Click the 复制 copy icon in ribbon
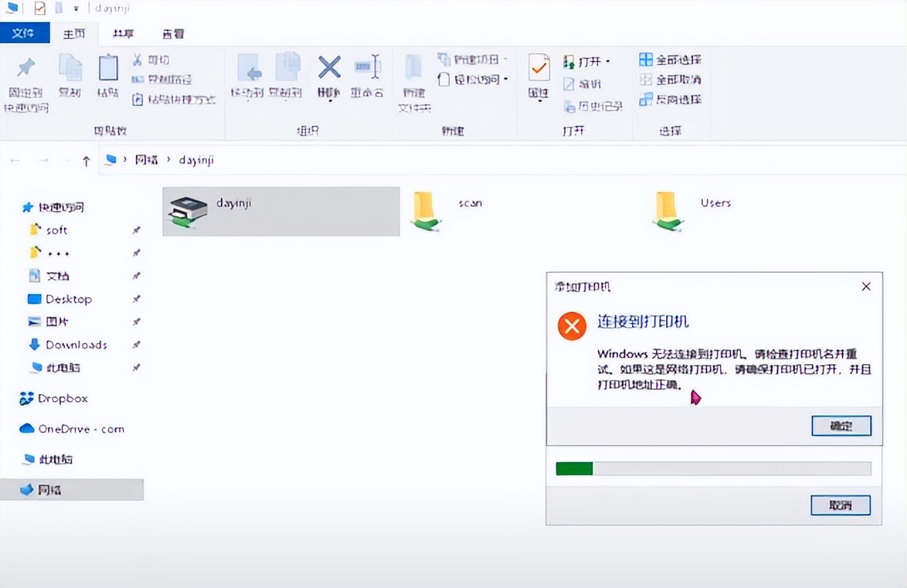Image resolution: width=907 pixels, height=588 pixels. 70,68
